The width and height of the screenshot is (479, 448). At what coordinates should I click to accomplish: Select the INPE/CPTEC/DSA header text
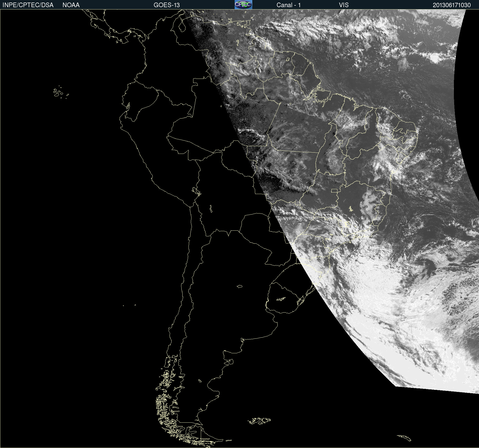pos(28,5)
